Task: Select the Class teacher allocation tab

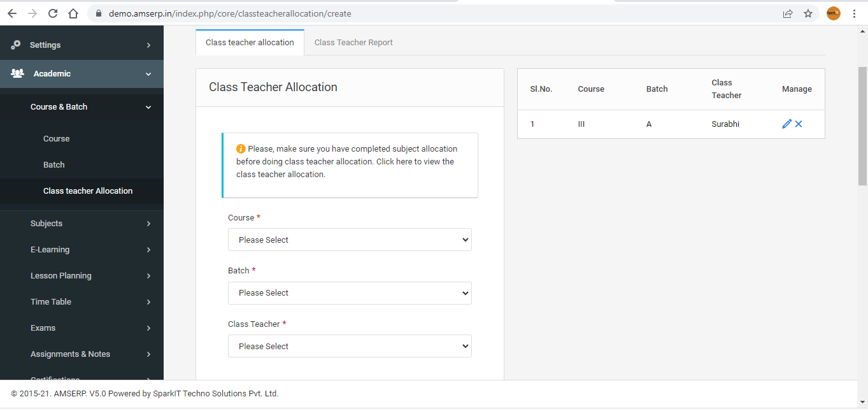Action: [250, 42]
